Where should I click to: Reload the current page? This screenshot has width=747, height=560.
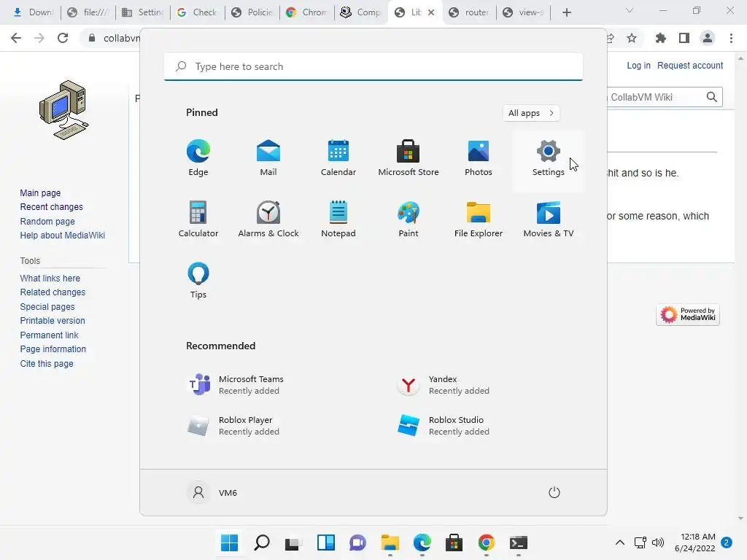[63, 38]
